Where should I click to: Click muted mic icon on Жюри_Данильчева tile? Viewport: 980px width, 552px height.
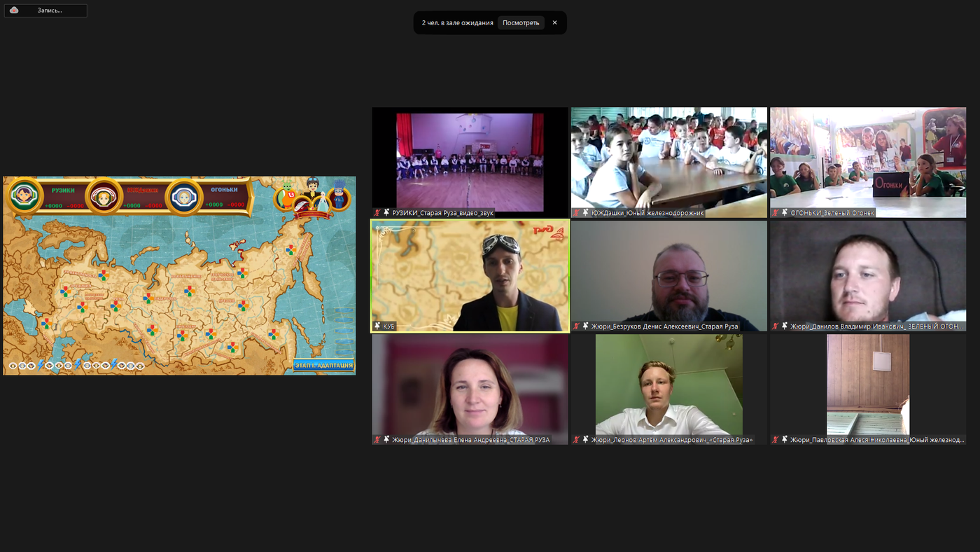click(x=377, y=439)
